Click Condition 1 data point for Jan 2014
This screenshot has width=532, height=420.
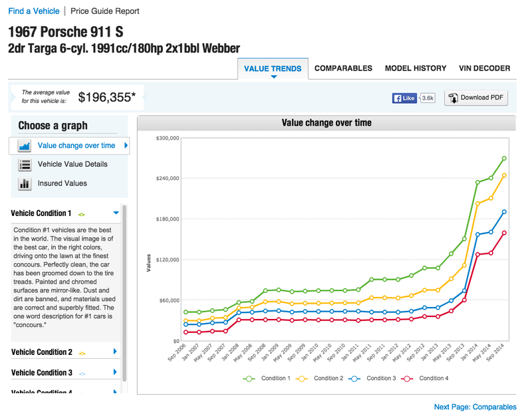(x=477, y=183)
